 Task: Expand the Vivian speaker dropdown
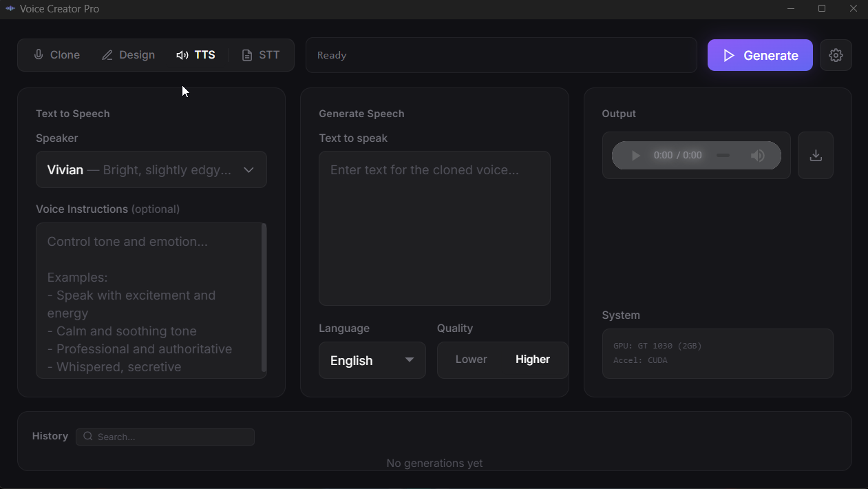pyautogui.click(x=151, y=169)
